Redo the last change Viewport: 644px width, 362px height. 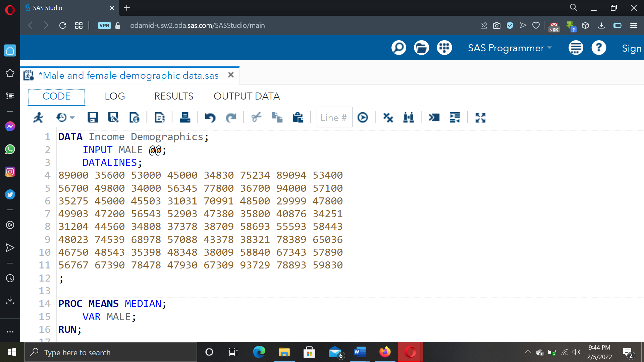click(x=231, y=117)
